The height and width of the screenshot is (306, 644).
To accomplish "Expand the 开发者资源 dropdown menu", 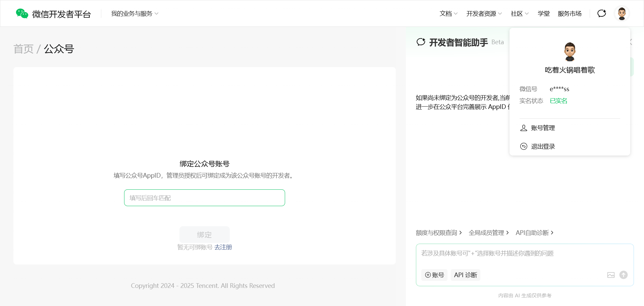I will (484, 14).
